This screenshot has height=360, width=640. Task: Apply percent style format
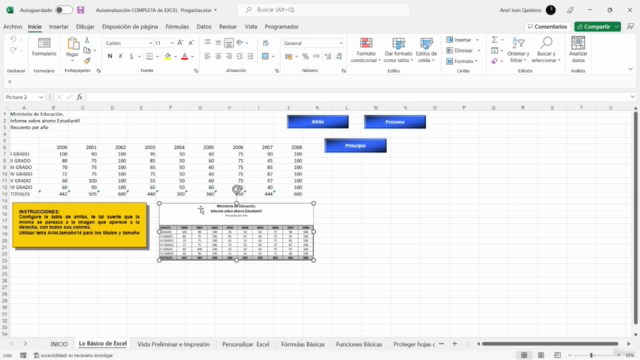coord(305,56)
